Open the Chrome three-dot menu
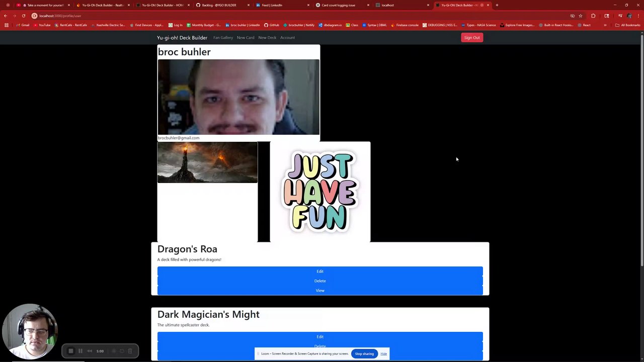The image size is (644, 362). [638, 16]
